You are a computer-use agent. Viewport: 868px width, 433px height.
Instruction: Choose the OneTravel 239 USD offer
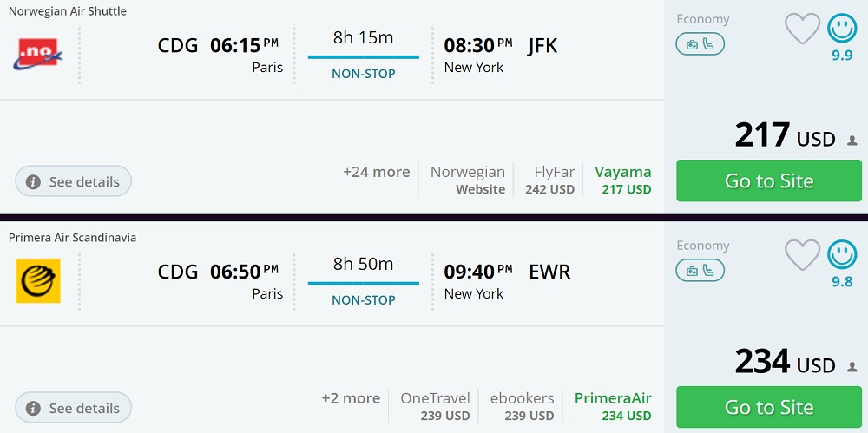[x=435, y=406]
